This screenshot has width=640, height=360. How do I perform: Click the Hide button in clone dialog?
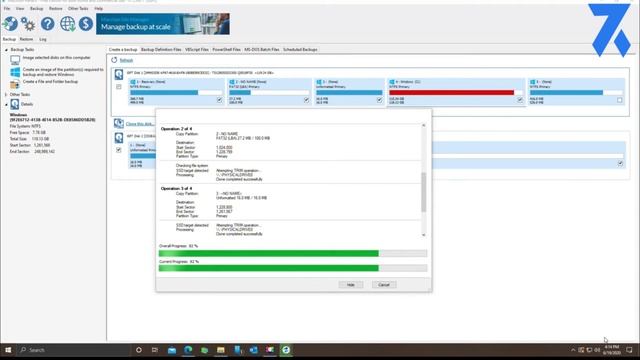click(351, 284)
